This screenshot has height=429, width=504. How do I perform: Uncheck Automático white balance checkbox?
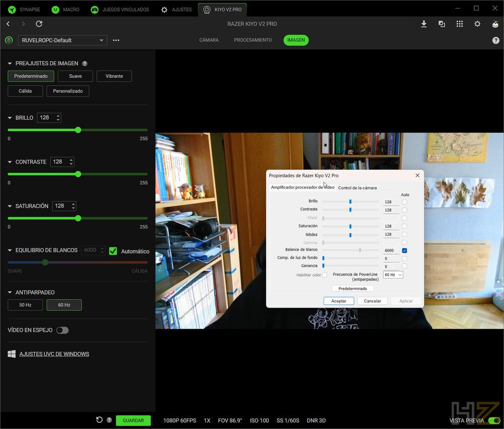[x=113, y=251]
